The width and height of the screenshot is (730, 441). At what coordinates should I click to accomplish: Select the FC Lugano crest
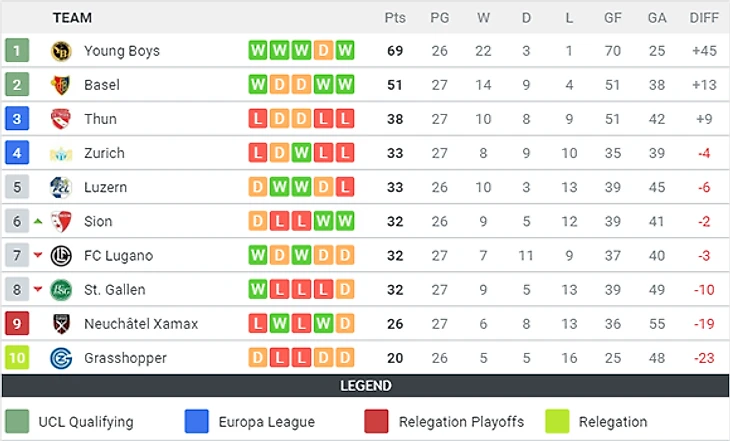(61, 255)
